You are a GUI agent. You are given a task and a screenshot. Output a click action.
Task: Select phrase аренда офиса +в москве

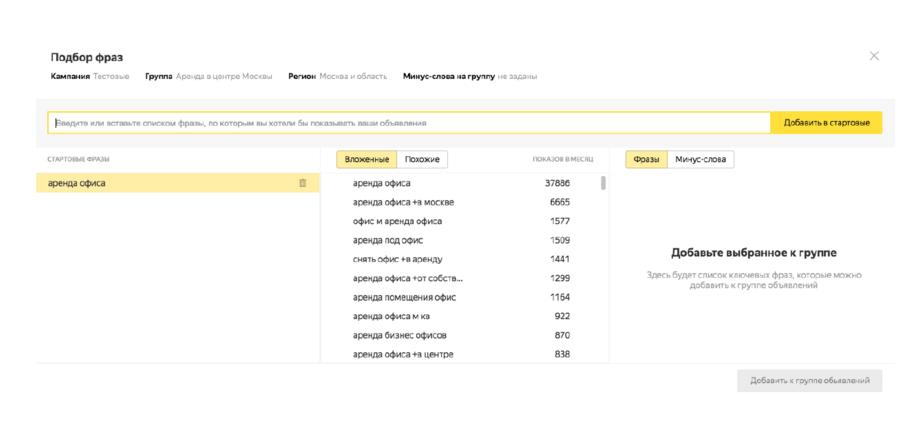coord(403,202)
